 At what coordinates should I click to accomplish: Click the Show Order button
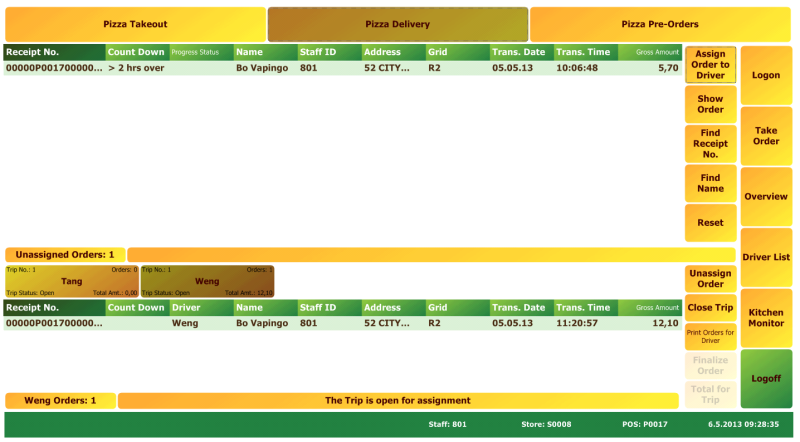[x=710, y=104]
